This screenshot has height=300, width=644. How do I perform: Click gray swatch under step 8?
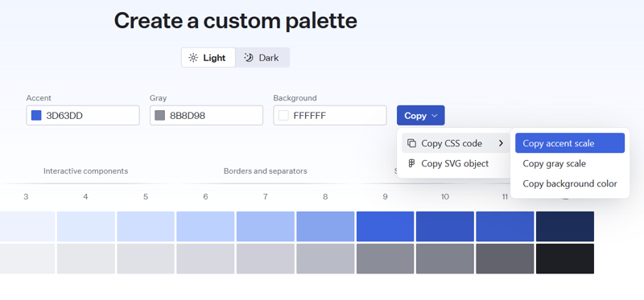(325, 258)
